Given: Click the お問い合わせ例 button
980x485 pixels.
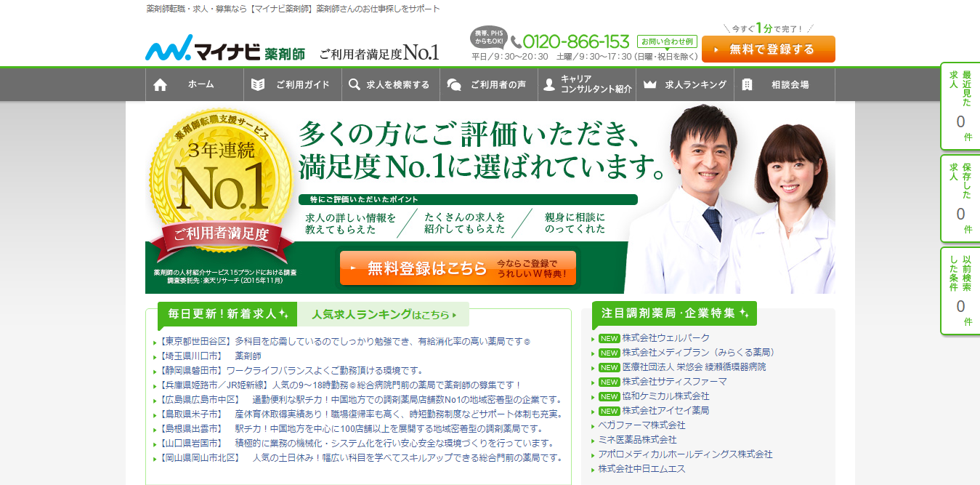Looking at the screenshot, I should [667, 41].
